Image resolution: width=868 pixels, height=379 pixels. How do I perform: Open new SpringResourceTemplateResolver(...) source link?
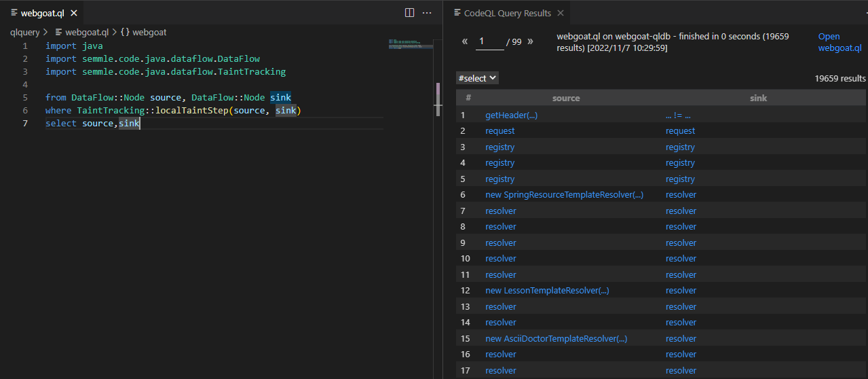(x=564, y=195)
